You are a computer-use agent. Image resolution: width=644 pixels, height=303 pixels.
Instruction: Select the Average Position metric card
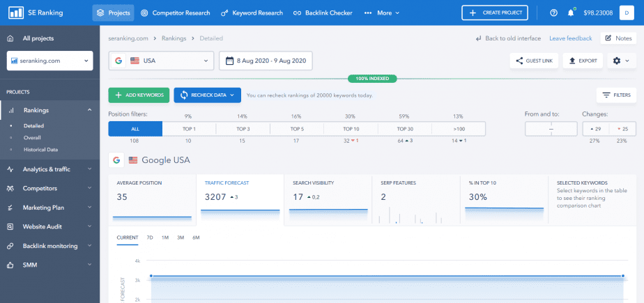coord(153,199)
